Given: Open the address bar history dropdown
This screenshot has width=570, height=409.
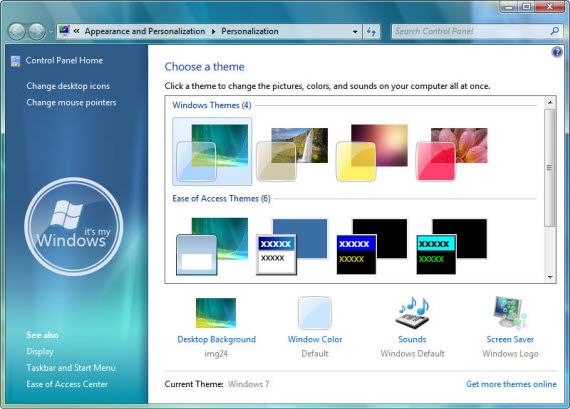Looking at the screenshot, I should 355,32.
